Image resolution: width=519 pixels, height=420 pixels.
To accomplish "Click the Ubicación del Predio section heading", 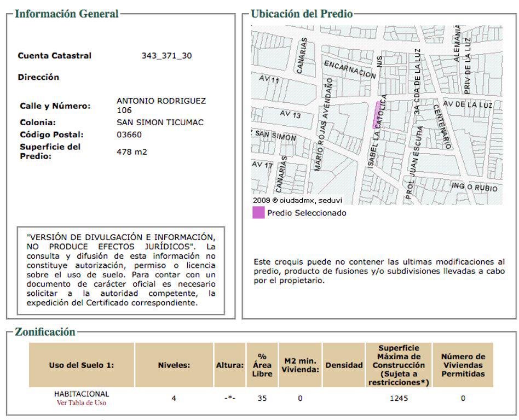I will click(302, 14).
